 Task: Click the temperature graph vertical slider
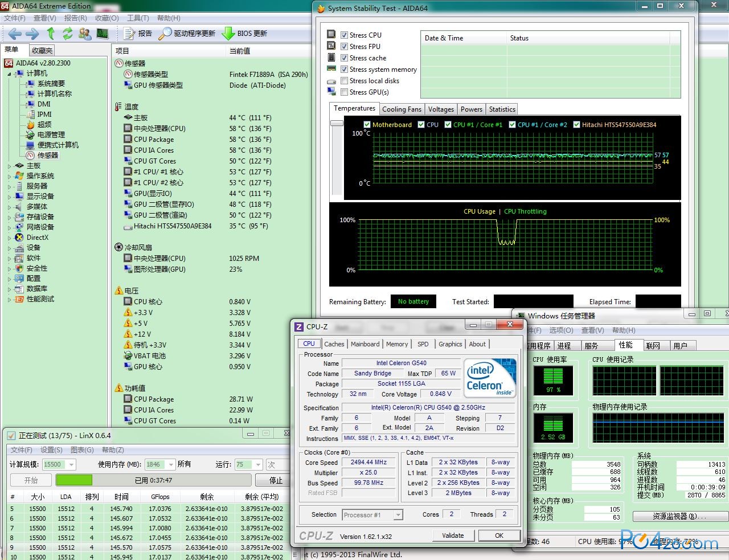[x=337, y=123]
